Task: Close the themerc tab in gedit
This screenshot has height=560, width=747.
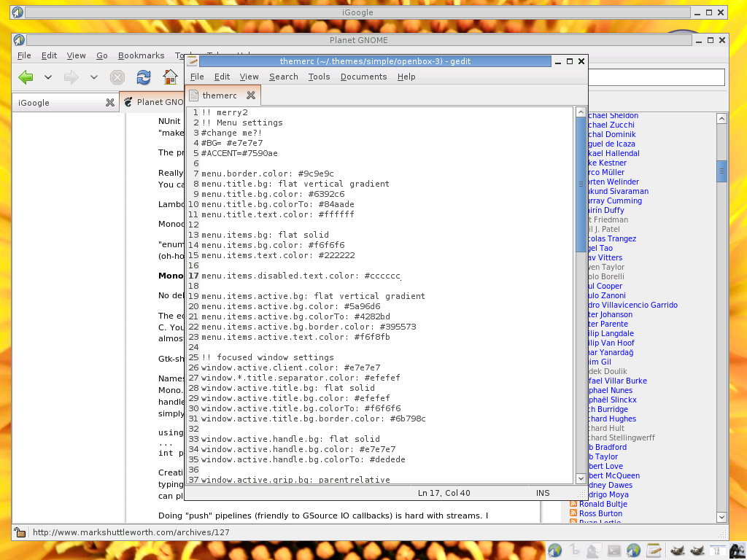Action: pos(251,96)
